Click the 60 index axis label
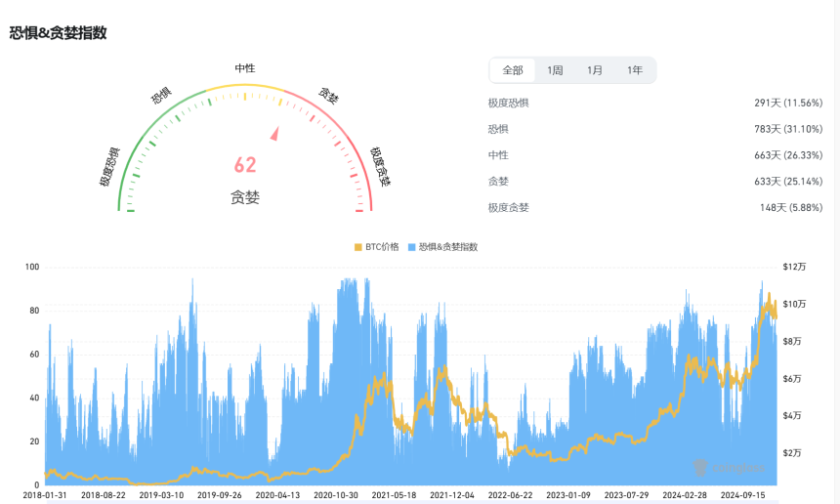This screenshot has height=504, width=840. pyautogui.click(x=34, y=354)
